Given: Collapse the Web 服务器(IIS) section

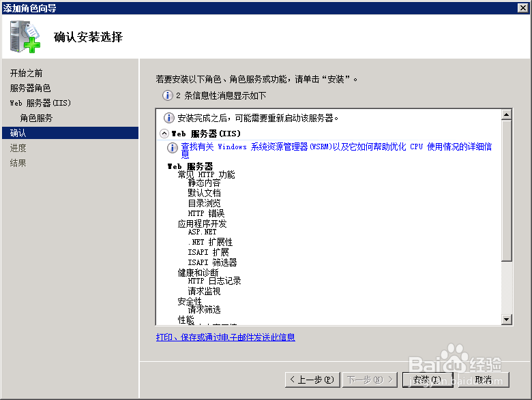Looking at the screenshot, I should pyautogui.click(x=164, y=134).
